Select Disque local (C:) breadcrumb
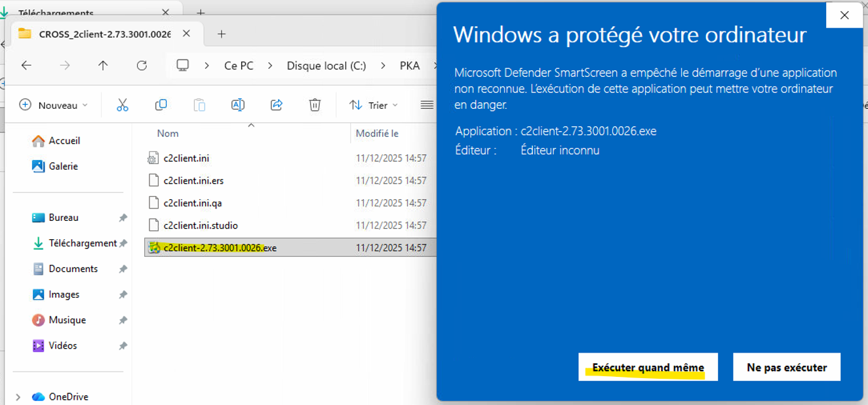The image size is (868, 405). (x=326, y=66)
